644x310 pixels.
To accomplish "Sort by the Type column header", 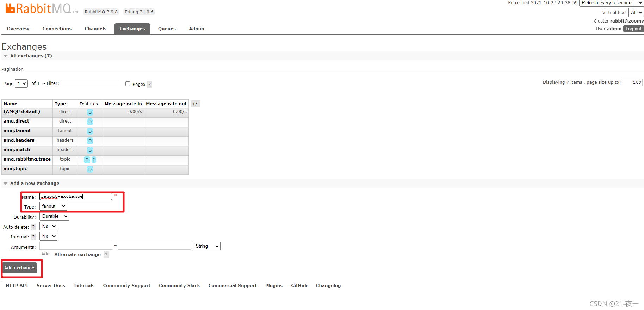I will (x=60, y=104).
